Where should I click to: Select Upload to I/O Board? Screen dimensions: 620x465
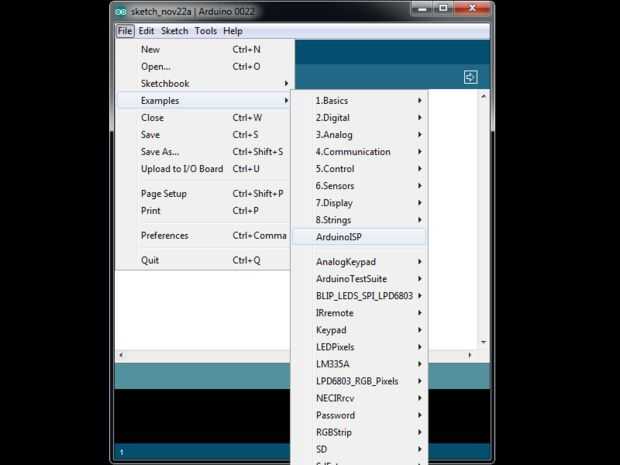[204, 168]
